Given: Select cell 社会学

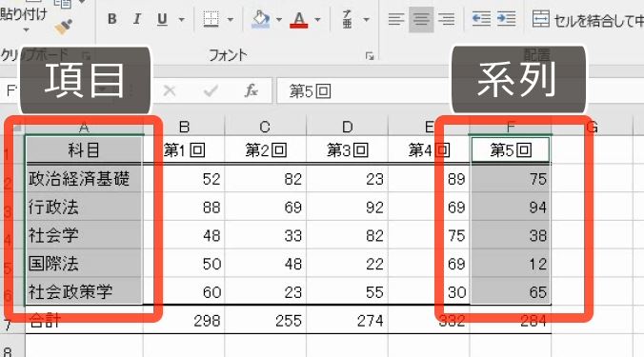Looking at the screenshot, I should (x=84, y=235).
